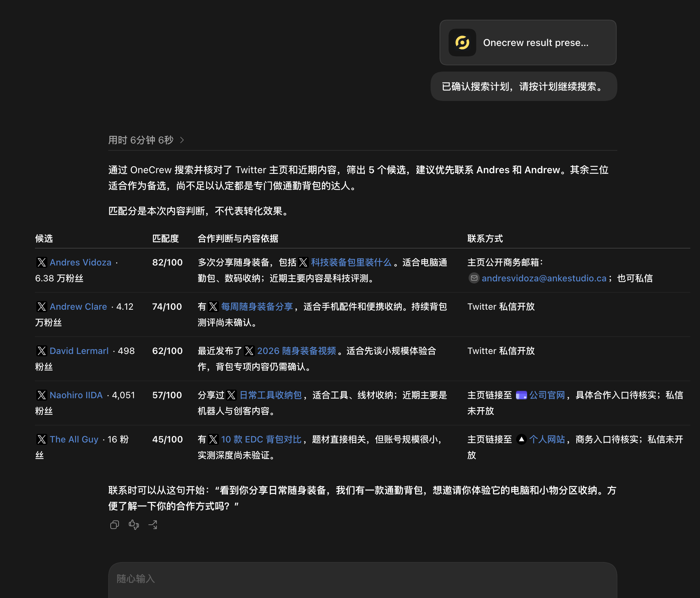The width and height of the screenshot is (700, 598).
Task: Open the 每周随身装备分享 post link
Action: point(257,307)
